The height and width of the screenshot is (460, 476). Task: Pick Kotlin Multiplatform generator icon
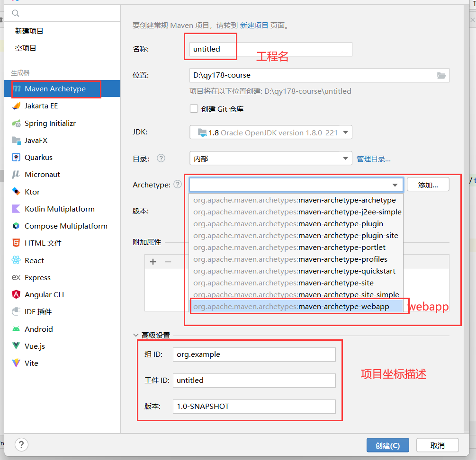(16, 209)
